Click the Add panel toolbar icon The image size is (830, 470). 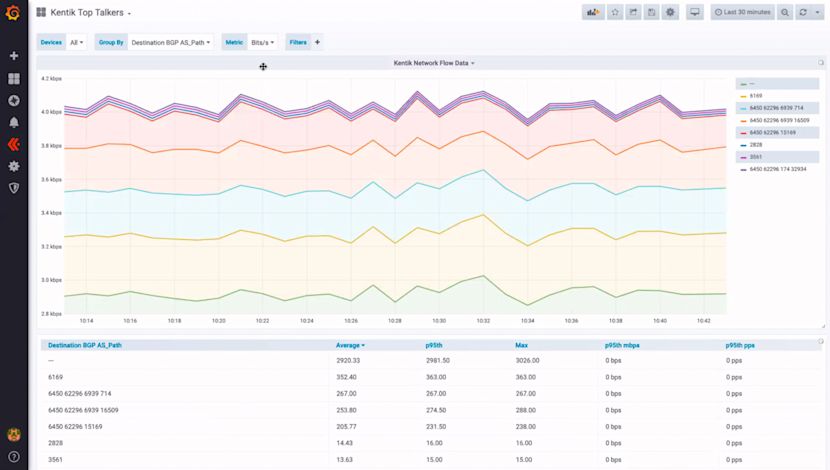point(593,12)
